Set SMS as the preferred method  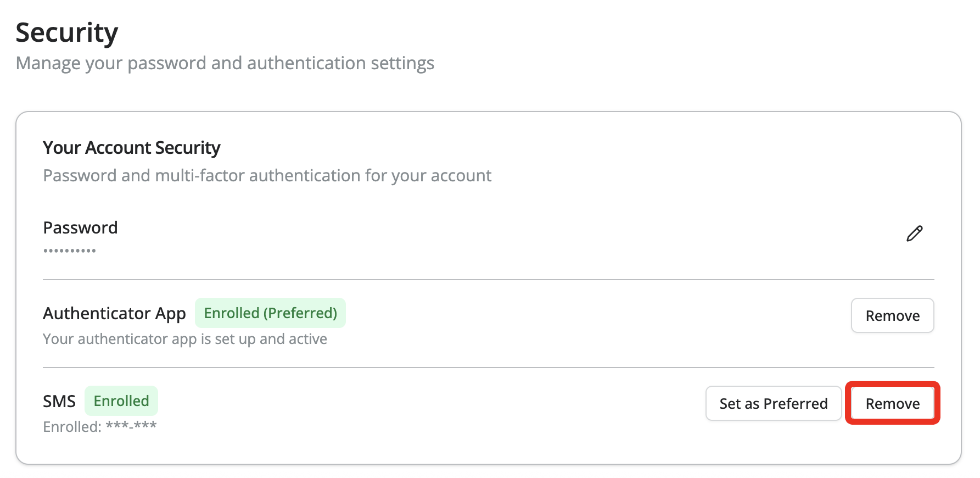pyautogui.click(x=773, y=403)
